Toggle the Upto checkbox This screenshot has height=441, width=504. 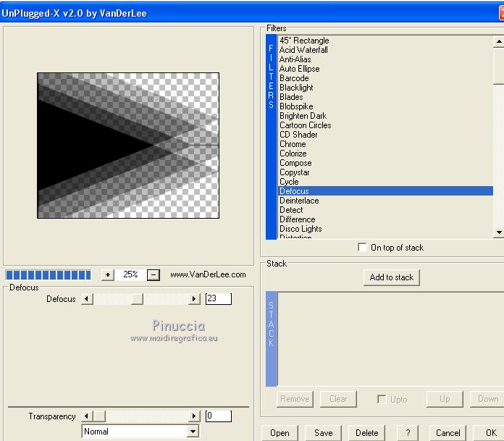click(382, 399)
